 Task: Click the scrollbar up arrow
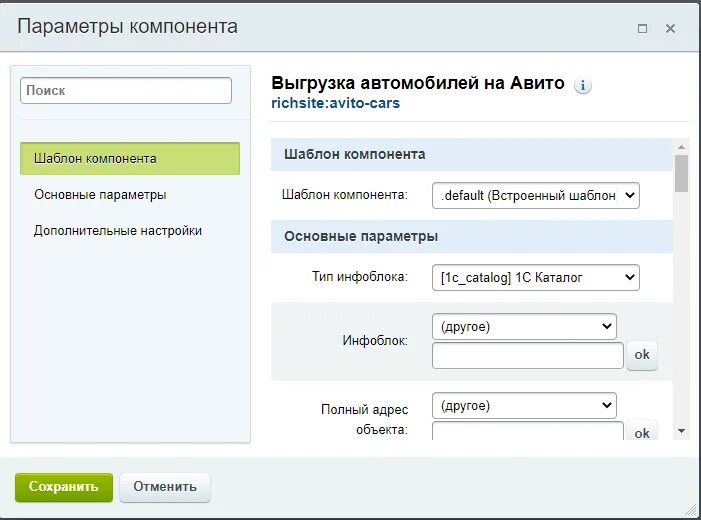(x=681, y=148)
